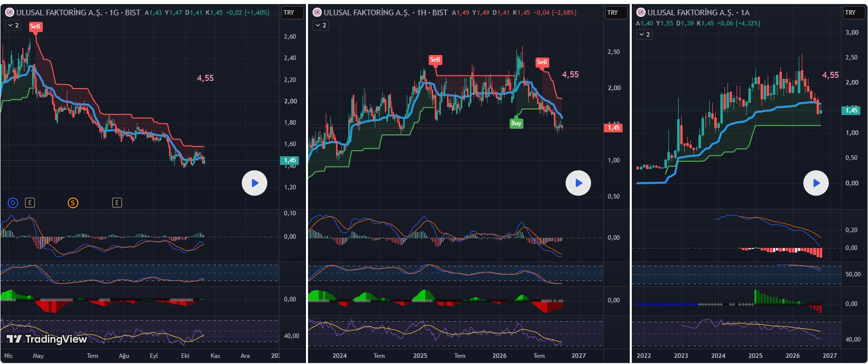The height and width of the screenshot is (364, 868).
Task: Click the −0,04 (−2,68%) change value
Action: (555, 13)
